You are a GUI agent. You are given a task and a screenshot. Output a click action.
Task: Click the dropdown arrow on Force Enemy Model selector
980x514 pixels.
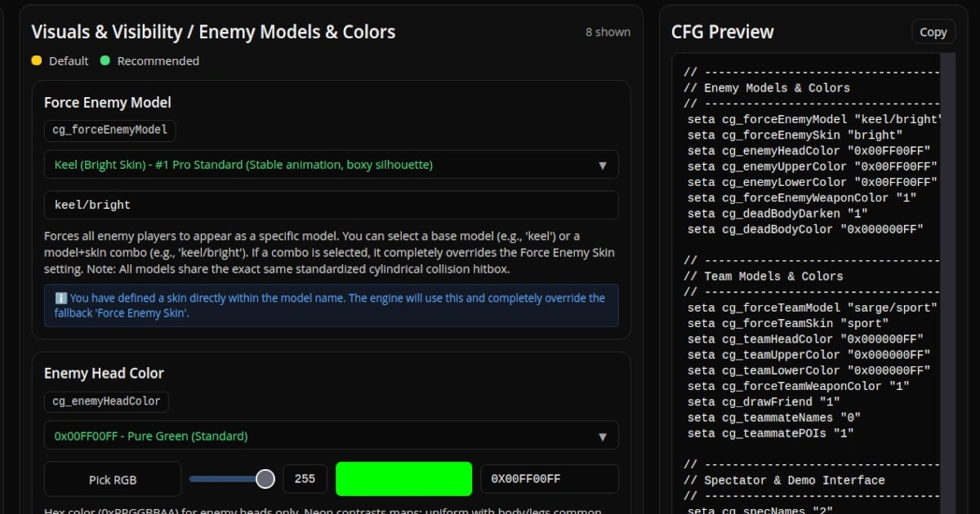click(604, 164)
